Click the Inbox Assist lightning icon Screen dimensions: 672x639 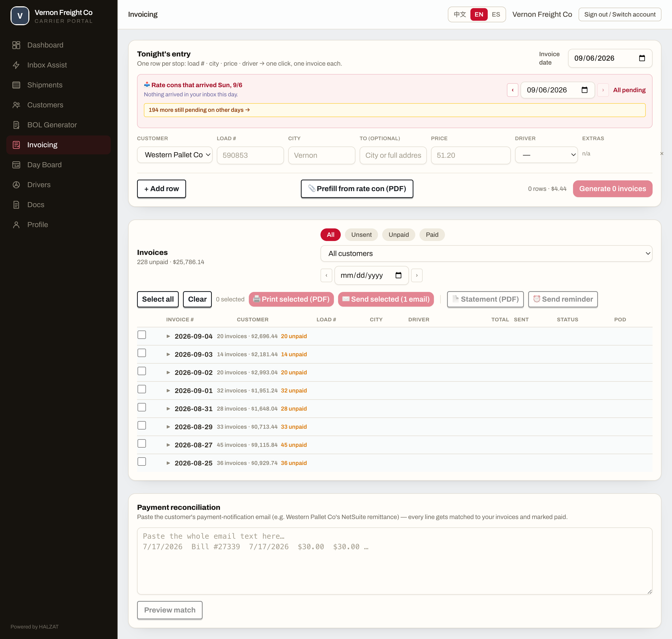click(x=16, y=65)
